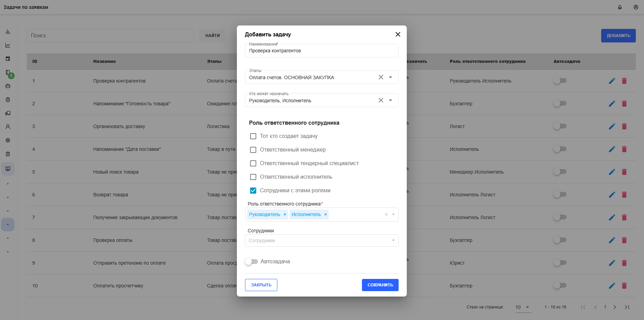Open user account profile icon
Image resolution: width=644 pixels, height=320 pixels.
[x=636, y=7]
